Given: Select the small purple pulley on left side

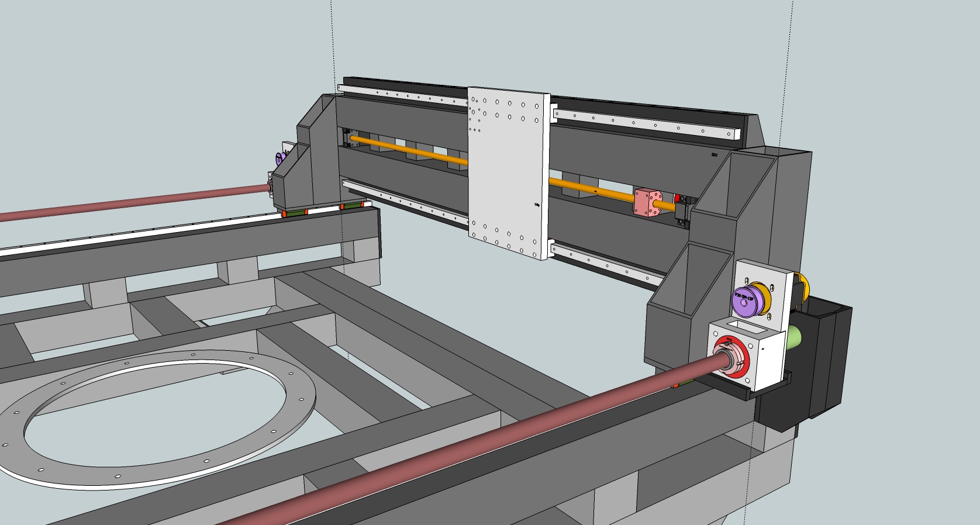Looking at the screenshot, I should 281,158.
